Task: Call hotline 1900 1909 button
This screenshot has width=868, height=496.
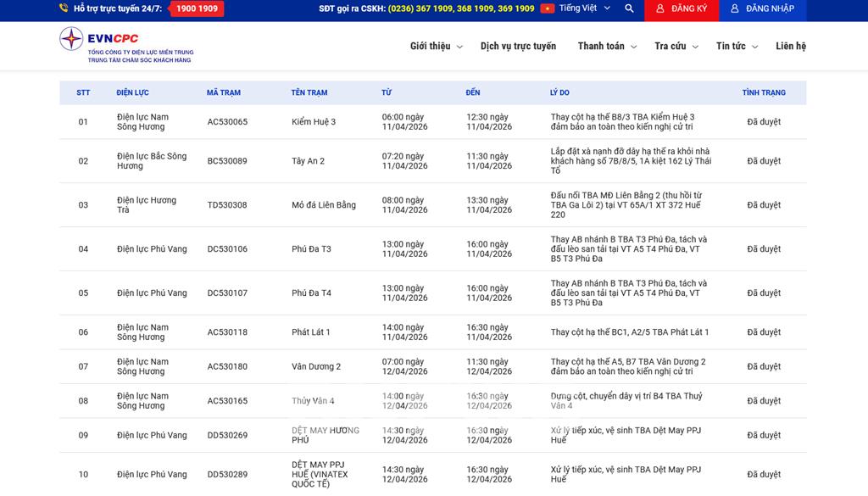Action: point(197,8)
